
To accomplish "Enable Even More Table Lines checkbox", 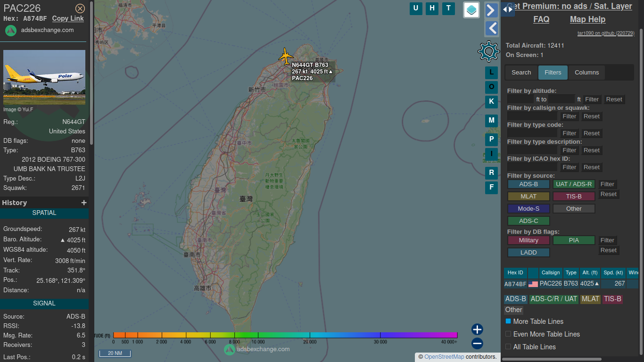I will (x=508, y=334).
